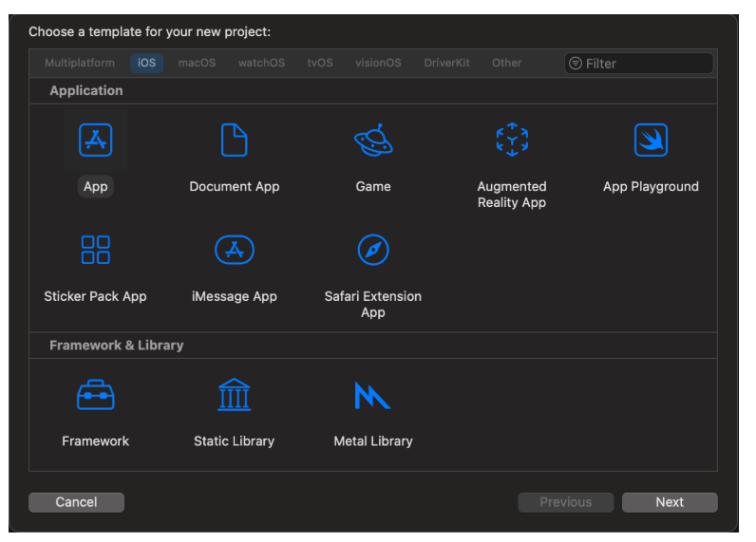This screenshot has height=542, width=756.
Task: Switch to the Multiplatform tab
Action: 80,64
